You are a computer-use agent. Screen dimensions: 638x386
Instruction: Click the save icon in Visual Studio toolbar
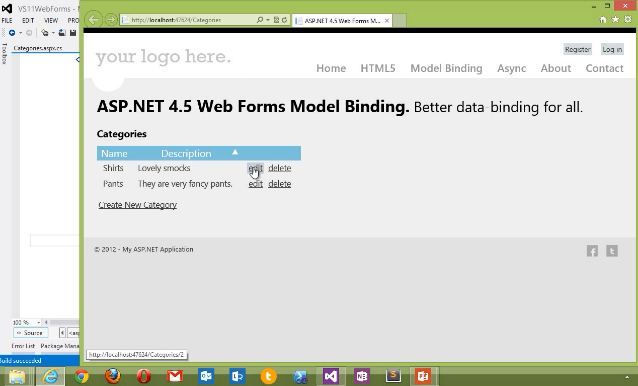73,33
